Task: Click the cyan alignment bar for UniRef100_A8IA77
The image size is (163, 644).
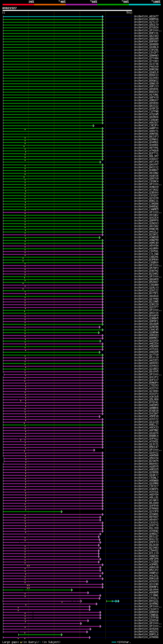Action: click(x=53, y=17)
